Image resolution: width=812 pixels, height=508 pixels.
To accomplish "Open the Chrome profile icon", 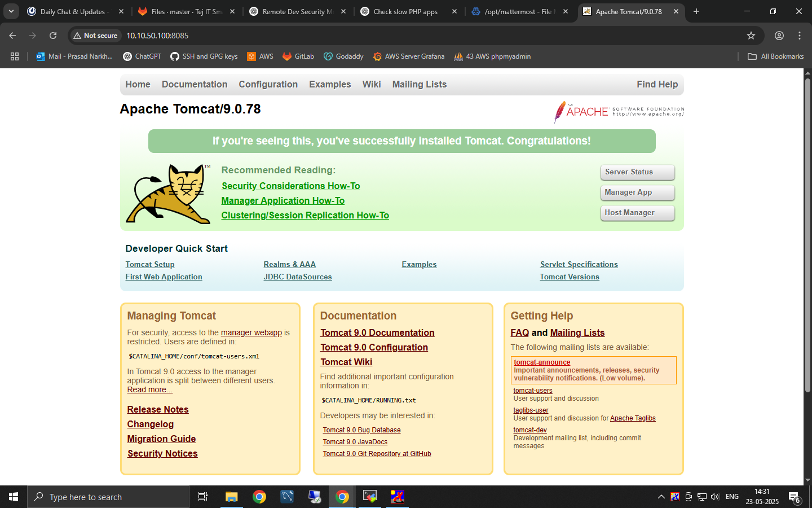I will (779, 36).
